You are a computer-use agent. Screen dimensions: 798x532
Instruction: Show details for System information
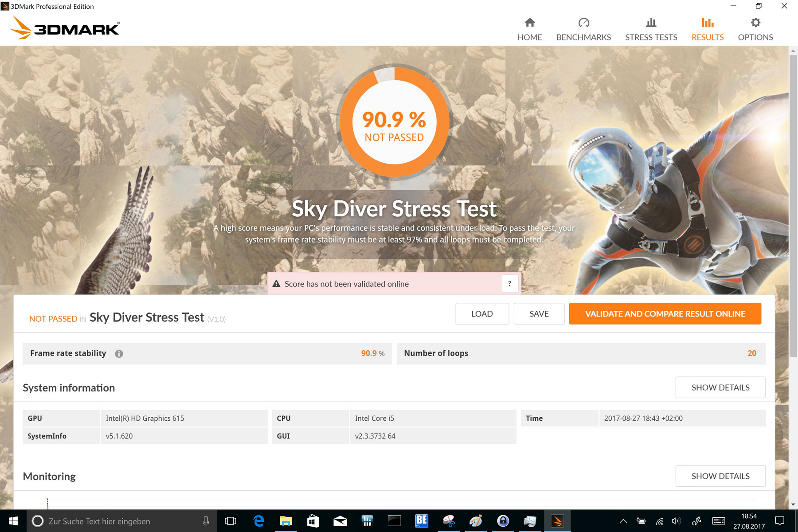pos(720,387)
